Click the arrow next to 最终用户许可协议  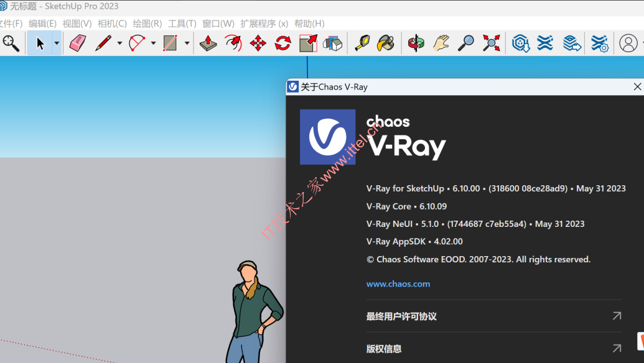pos(617,316)
